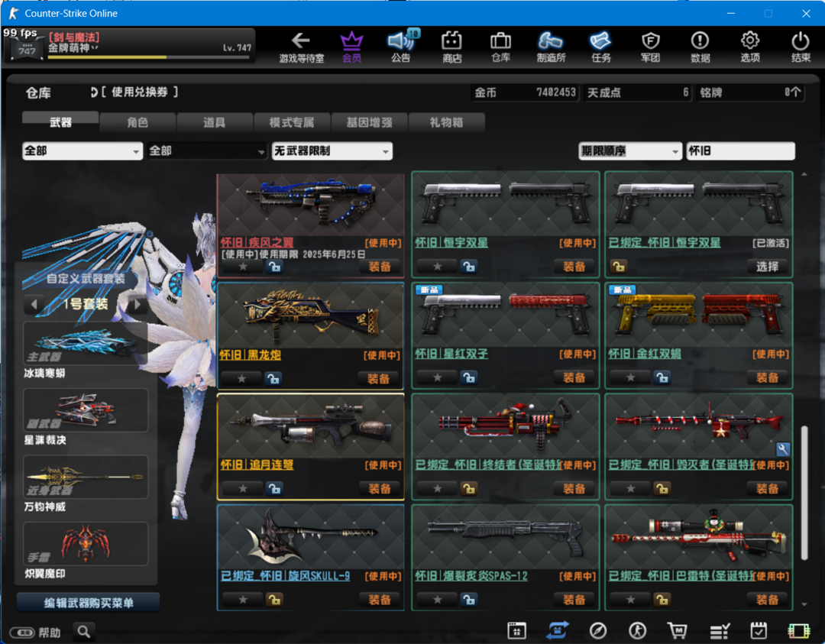Click 装备 on 怀旧|疾风之翼
This screenshot has height=644, width=825.
click(x=380, y=267)
